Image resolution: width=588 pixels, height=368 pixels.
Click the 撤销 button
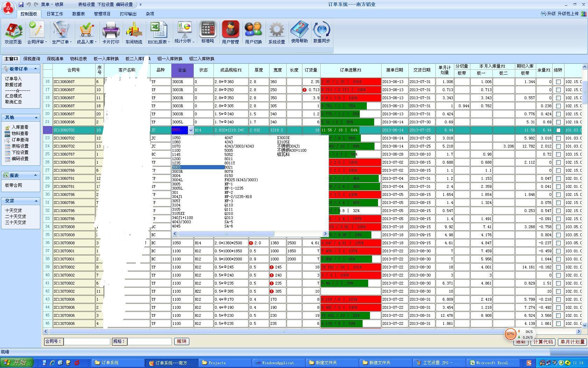pyautogui.click(x=182, y=341)
